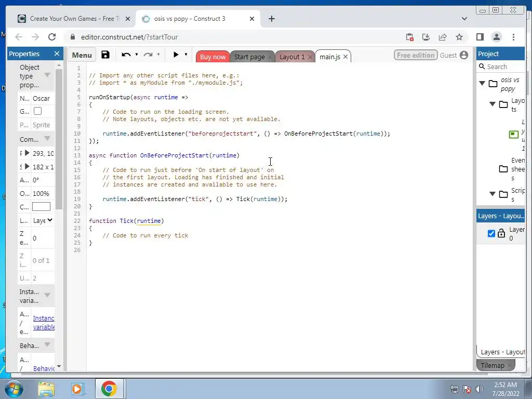Click the volume speaker tray icon

coord(480,389)
